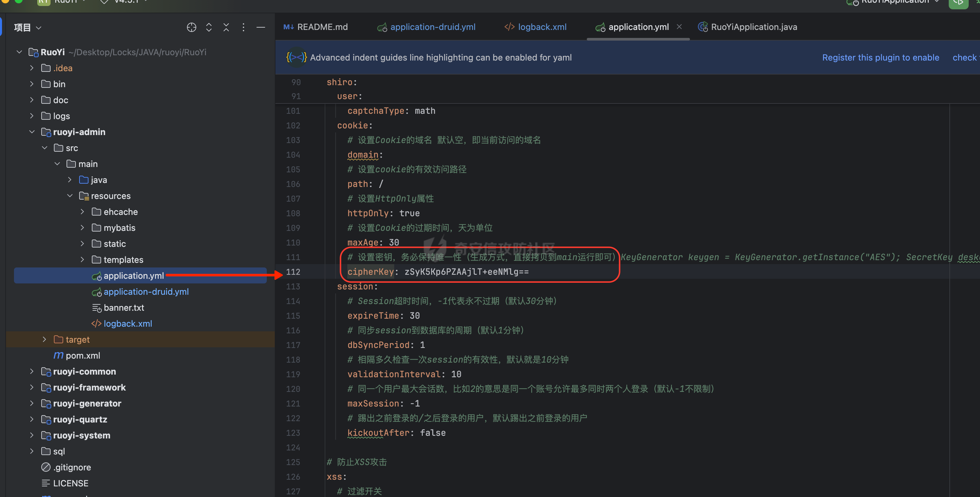The image size is (980, 497).
Task: Expand the templates folder
Action: tap(82, 259)
